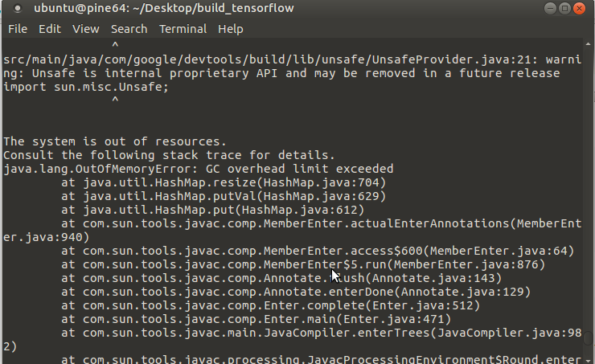Open the Help menu
The image size is (595, 364).
[x=230, y=29]
